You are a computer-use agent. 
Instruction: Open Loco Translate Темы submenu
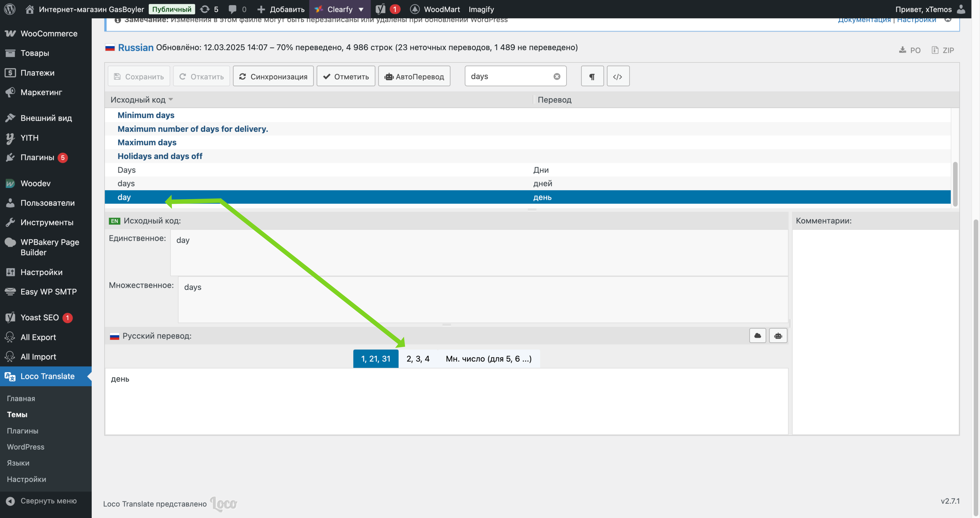[x=17, y=415]
